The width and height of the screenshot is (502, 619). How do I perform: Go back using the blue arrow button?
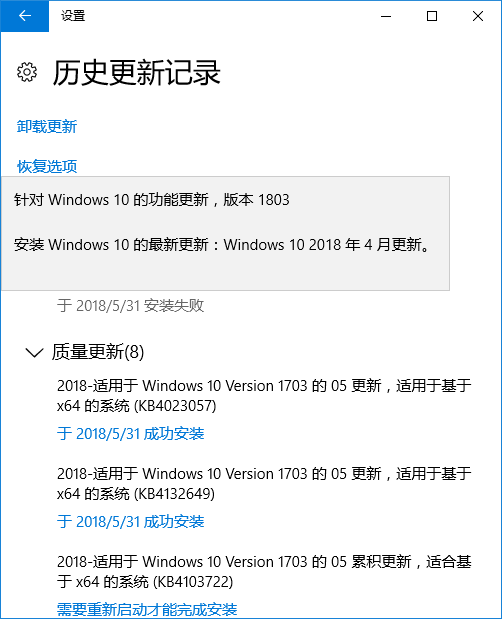tap(24, 16)
